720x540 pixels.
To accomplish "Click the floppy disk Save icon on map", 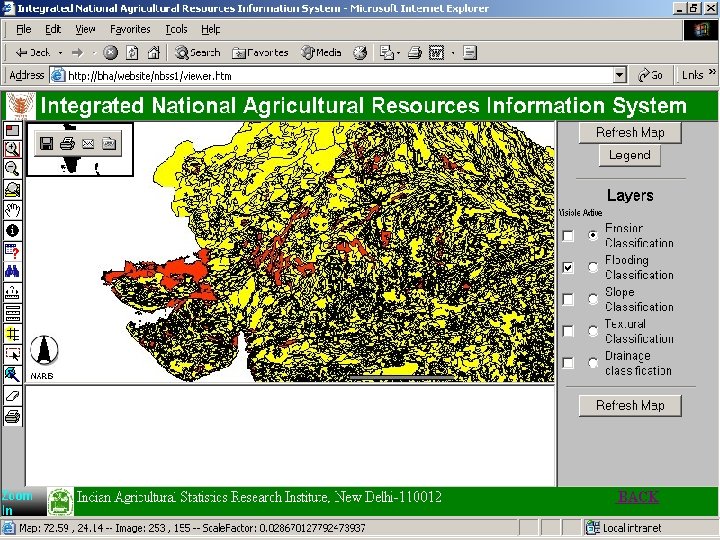I will [x=46, y=144].
